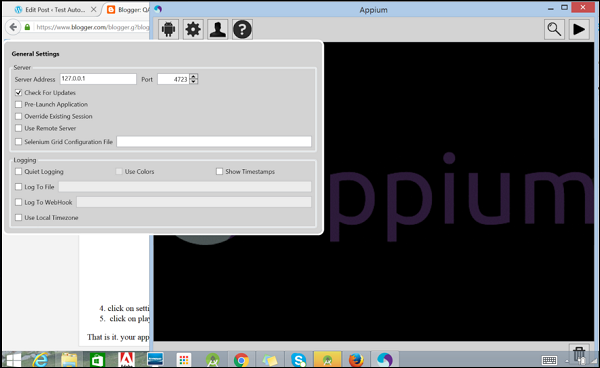Open the colorful grid apps taskbar icon
Viewport: 600px width, 368px height.
pyautogui.click(x=184, y=360)
